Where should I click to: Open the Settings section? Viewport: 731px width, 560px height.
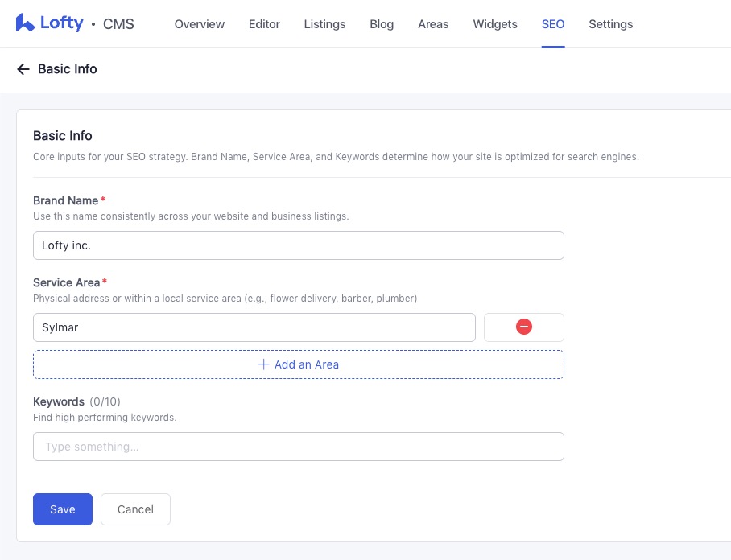point(610,24)
